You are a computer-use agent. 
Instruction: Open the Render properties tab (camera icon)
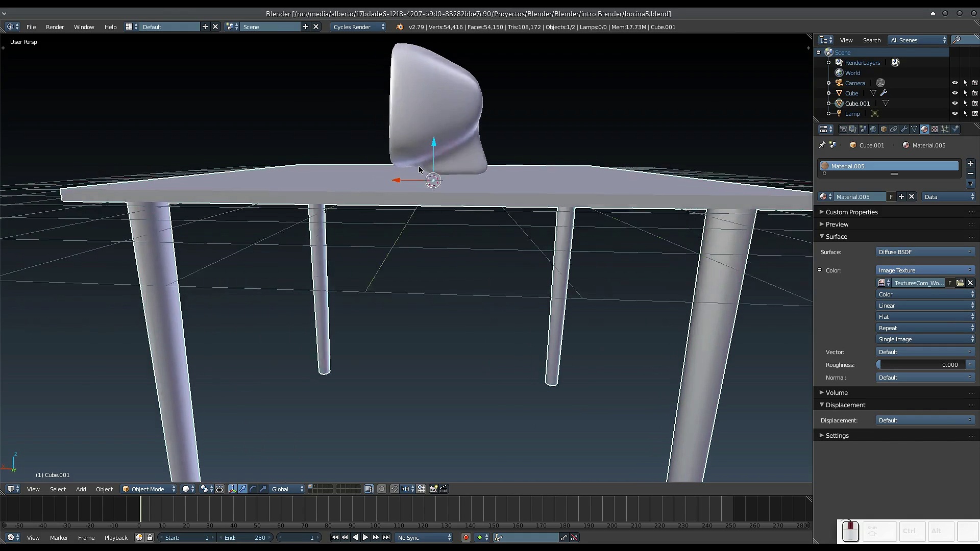pyautogui.click(x=843, y=129)
